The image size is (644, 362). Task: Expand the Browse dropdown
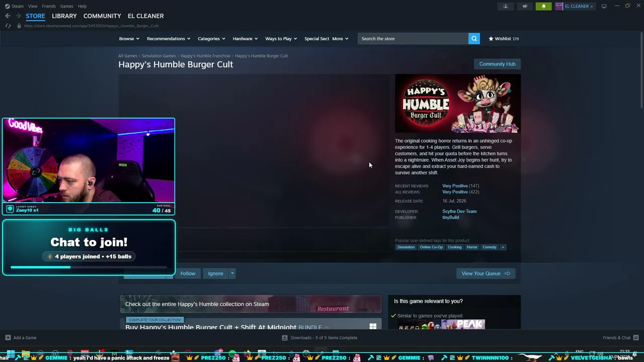pos(129,39)
